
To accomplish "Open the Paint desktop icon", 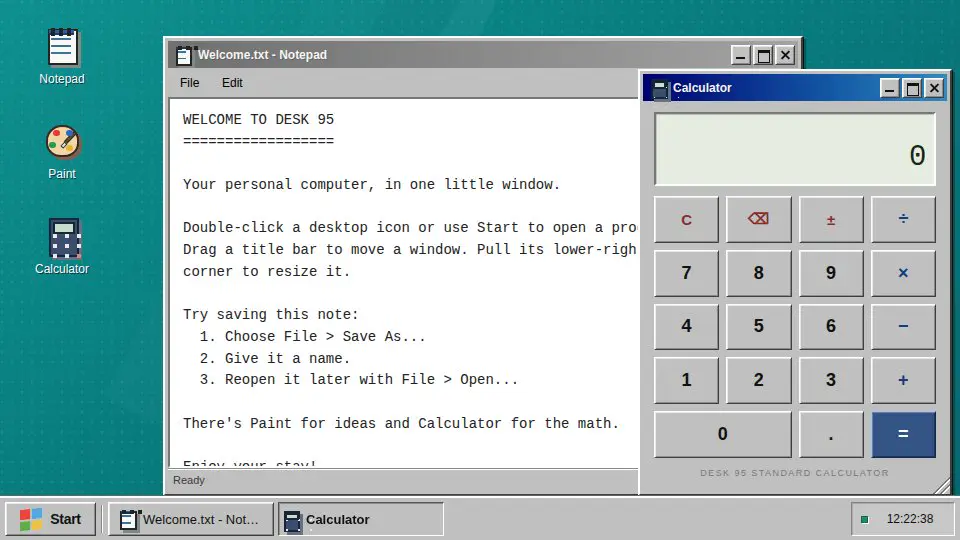I will click(62, 152).
